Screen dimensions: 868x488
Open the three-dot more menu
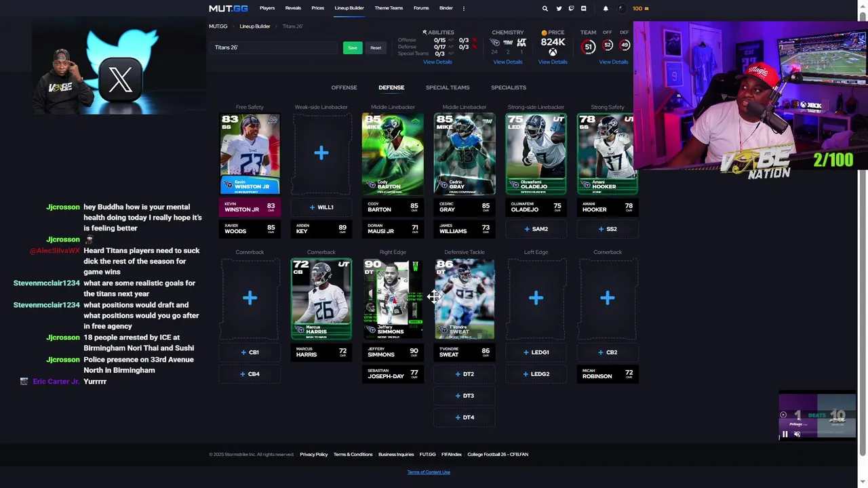click(464, 8)
